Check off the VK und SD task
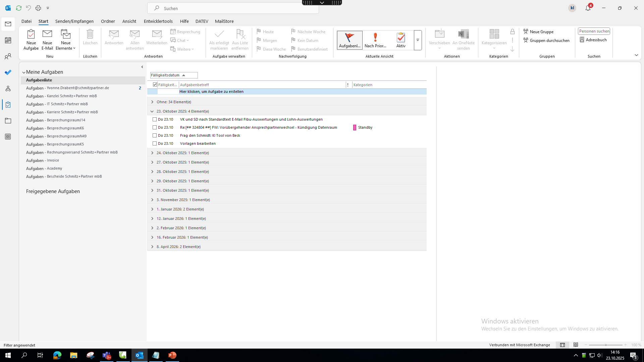This screenshot has height=362, width=644. (155, 119)
